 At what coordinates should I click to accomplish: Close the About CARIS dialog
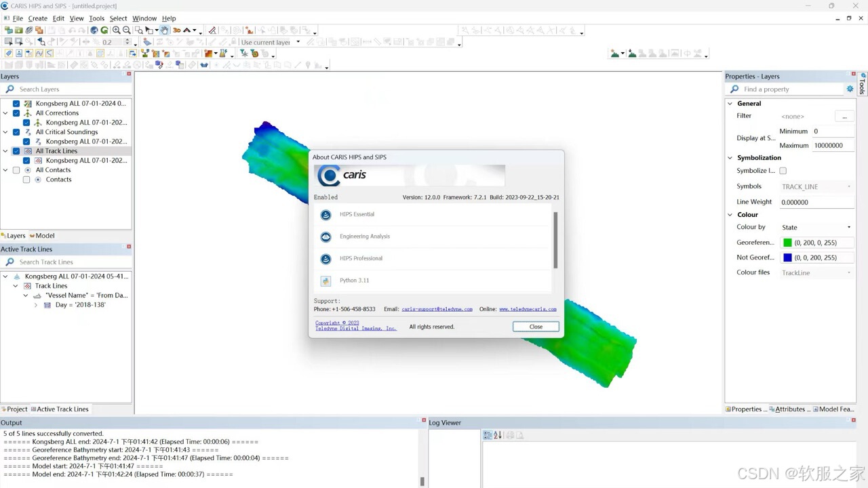click(x=536, y=327)
